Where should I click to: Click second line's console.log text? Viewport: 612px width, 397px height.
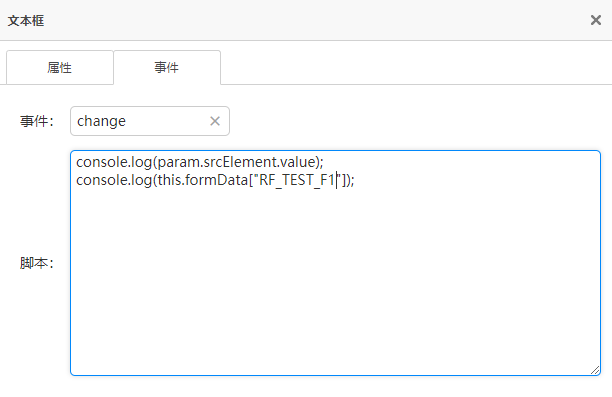[x=114, y=180]
